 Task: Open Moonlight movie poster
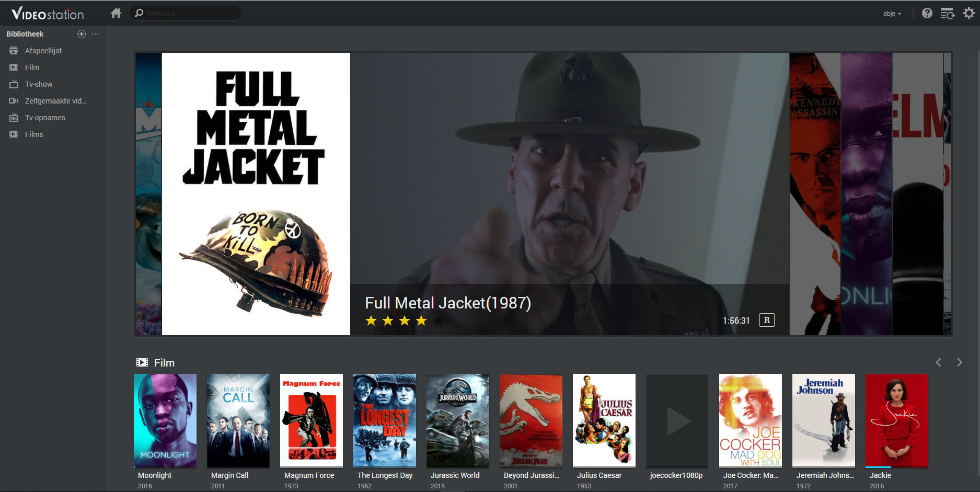pyautogui.click(x=165, y=420)
